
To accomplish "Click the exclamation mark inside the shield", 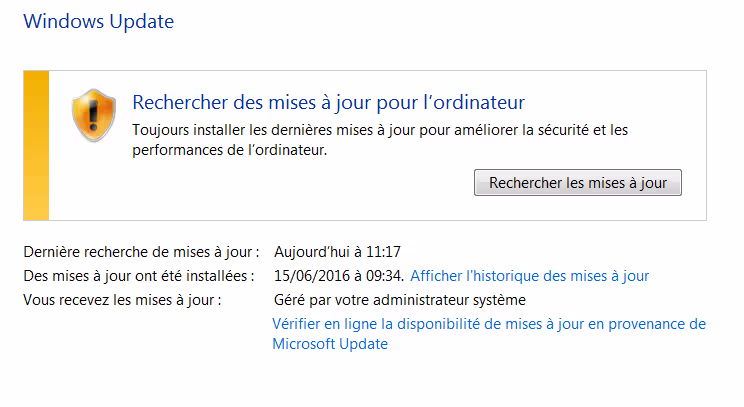I will 93,117.
